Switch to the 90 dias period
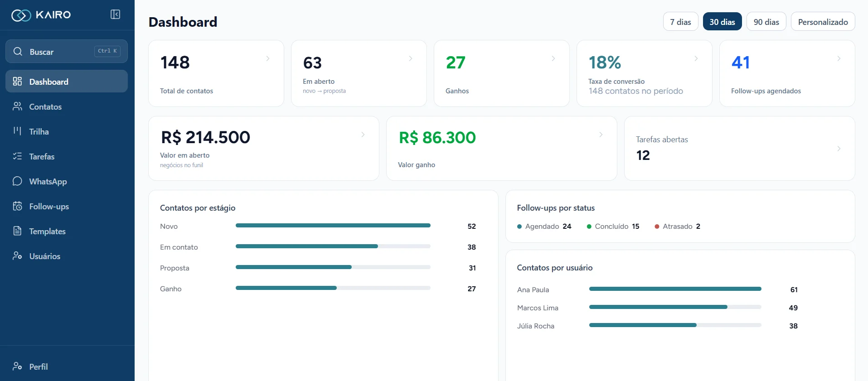 [766, 22]
